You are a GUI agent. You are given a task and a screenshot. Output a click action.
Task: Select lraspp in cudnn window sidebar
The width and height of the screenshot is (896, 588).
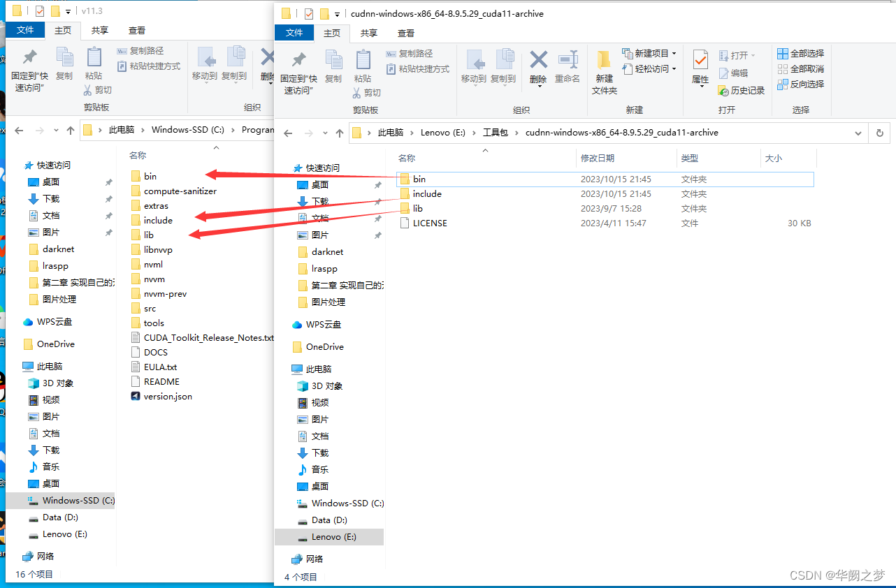[324, 269]
